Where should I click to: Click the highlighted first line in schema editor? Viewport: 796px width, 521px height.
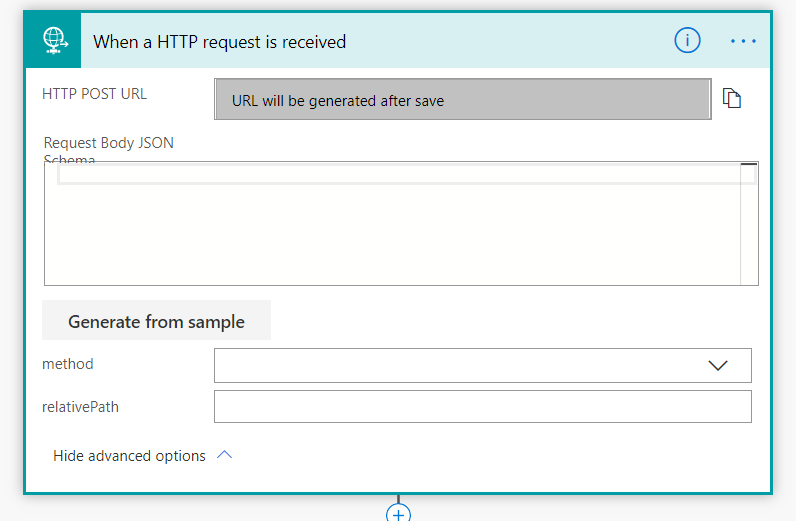coord(400,174)
